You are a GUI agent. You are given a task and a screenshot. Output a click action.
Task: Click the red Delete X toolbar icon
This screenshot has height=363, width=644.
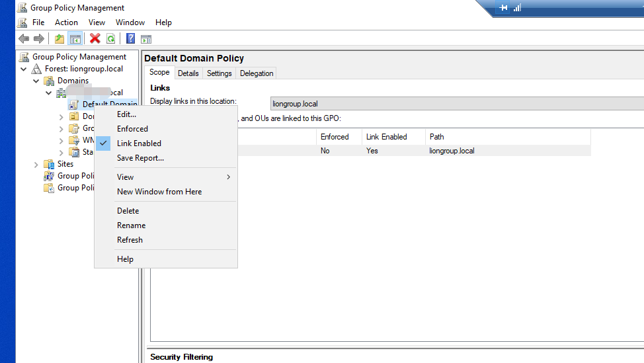[95, 38]
